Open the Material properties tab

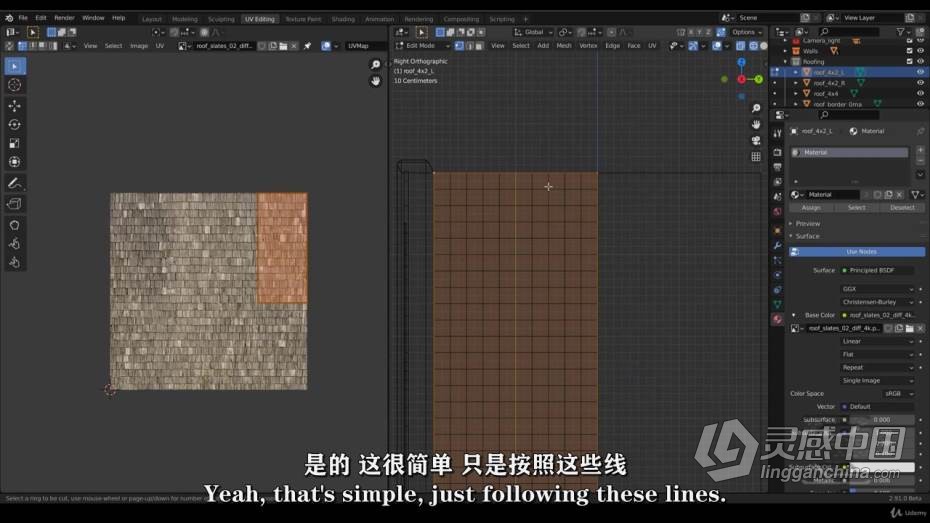pyautogui.click(x=777, y=320)
